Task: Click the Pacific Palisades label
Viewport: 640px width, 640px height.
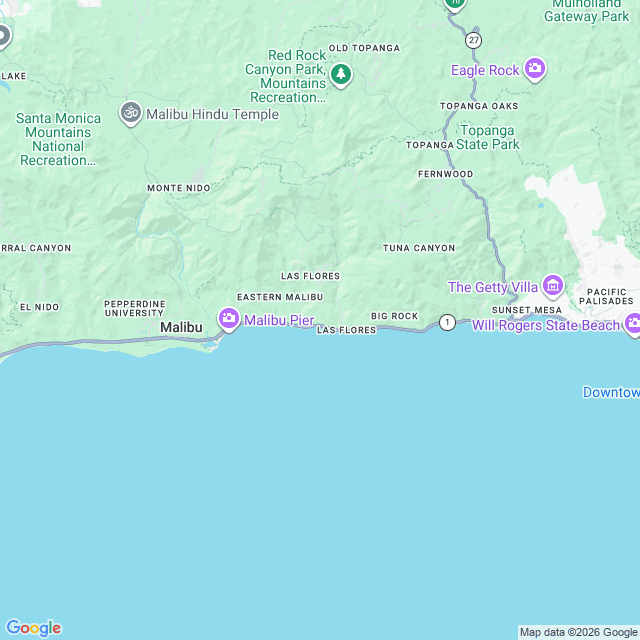Action: (606, 297)
